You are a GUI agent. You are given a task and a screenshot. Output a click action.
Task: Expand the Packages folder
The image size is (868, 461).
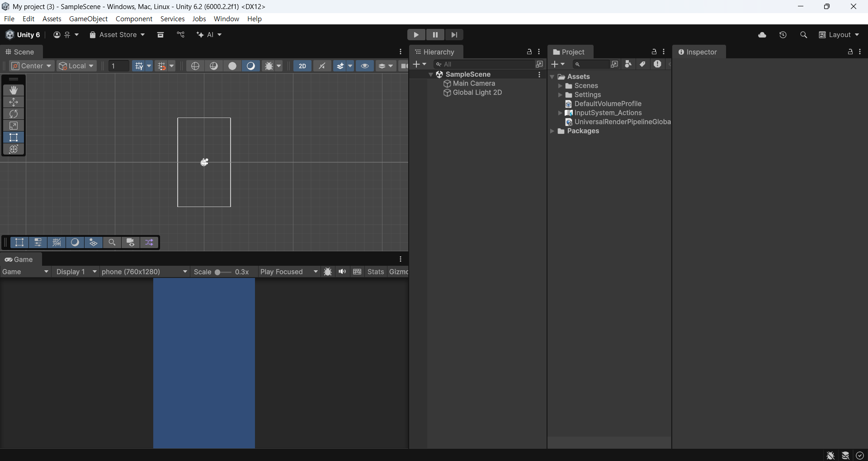(x=552, y=131)
